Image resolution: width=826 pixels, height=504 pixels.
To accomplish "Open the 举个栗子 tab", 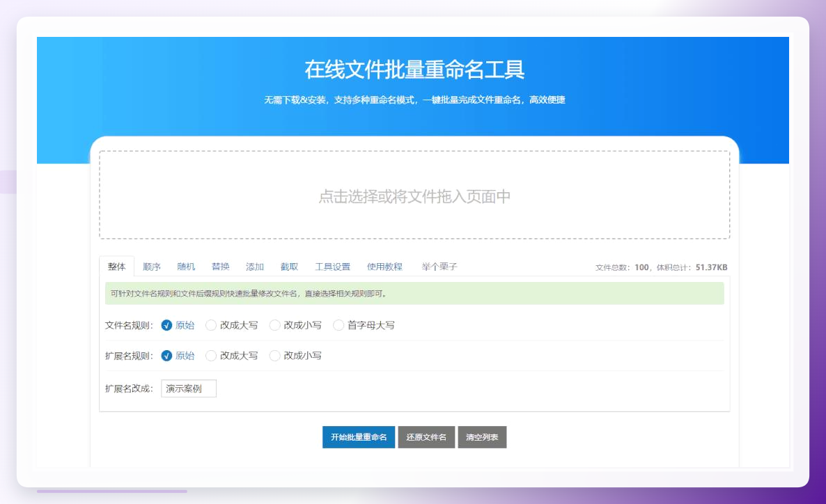I will [439, 267].
